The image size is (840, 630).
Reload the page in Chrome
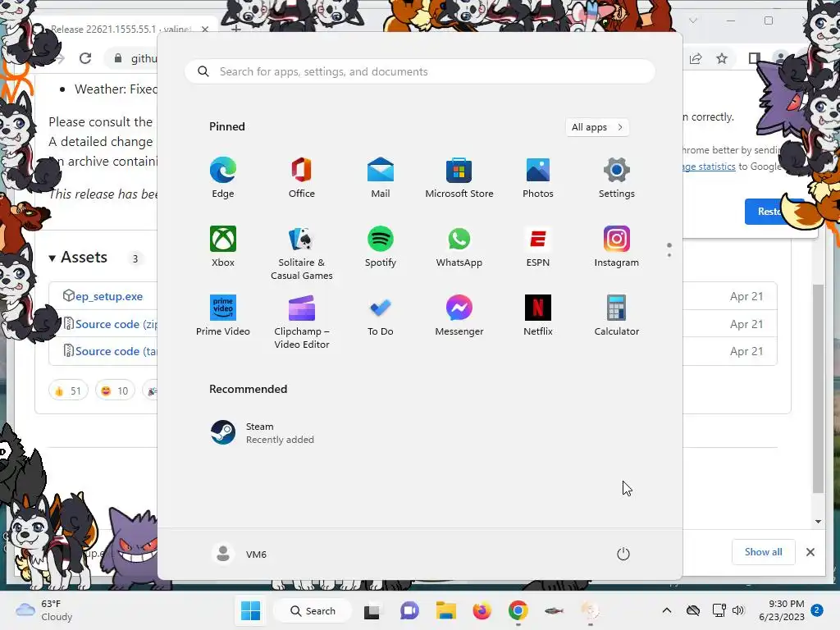click(85, 58)
